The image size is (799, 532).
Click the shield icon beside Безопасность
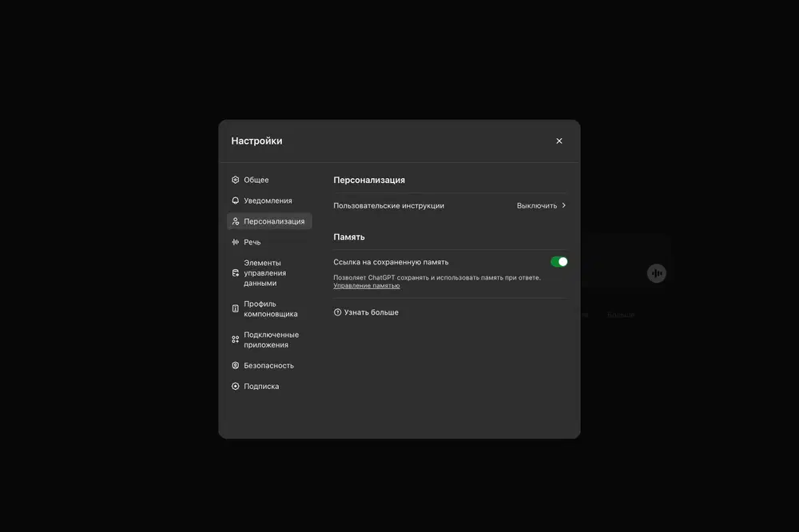click(235, 365)
